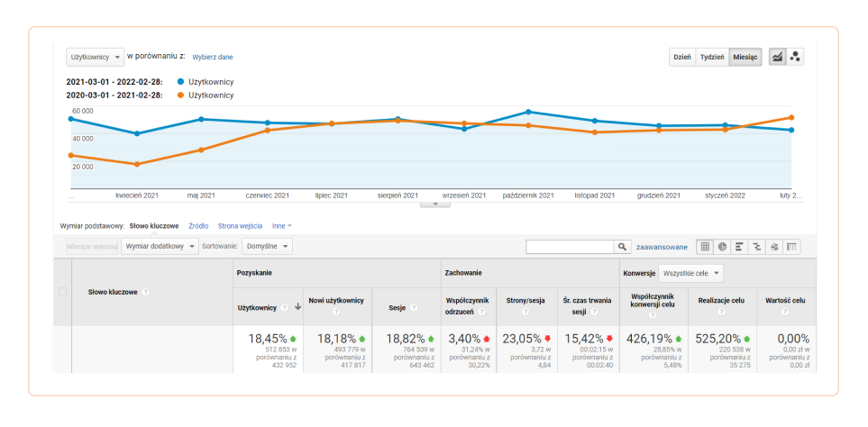Open help icon next to Współczynnik odrzuceń
This screenshot has width=868, height=427.
[x=481, y=312]
